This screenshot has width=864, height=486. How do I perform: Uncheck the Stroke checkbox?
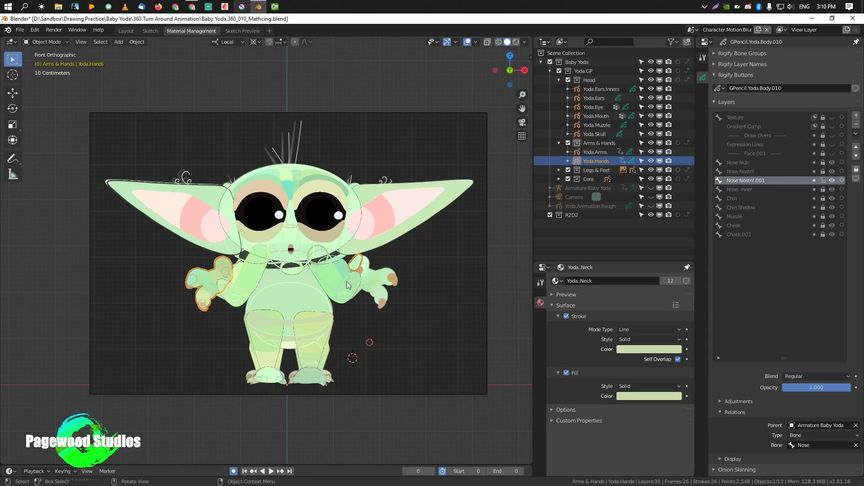click(x=566, y=316)
